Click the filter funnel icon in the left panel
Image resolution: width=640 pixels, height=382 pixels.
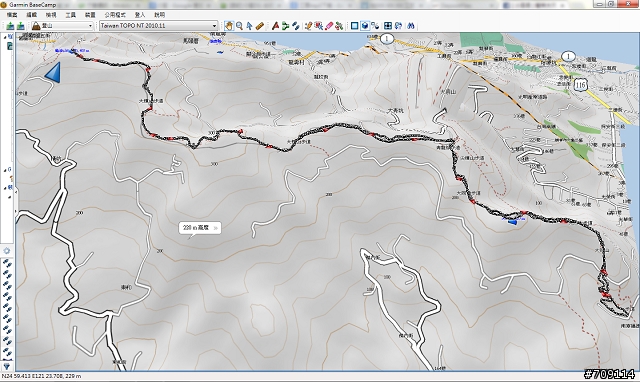(7, 366)
